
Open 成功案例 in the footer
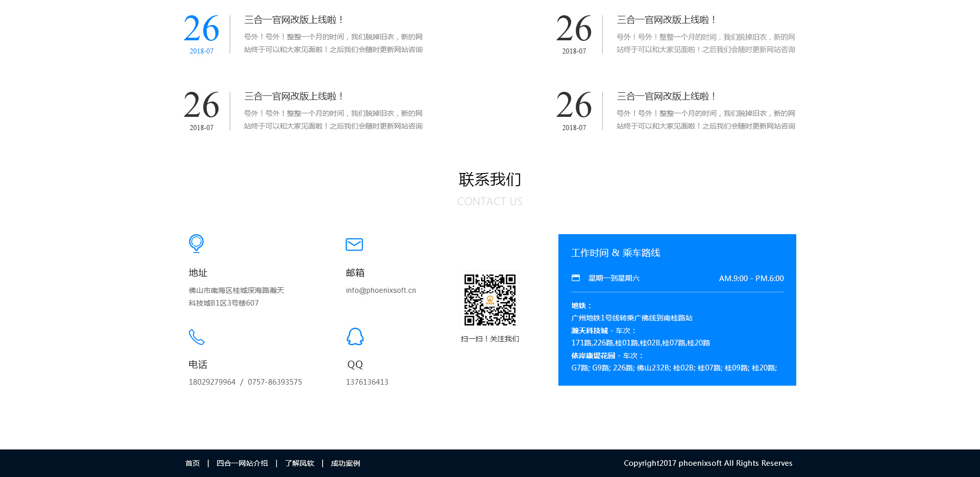(346, 463)
